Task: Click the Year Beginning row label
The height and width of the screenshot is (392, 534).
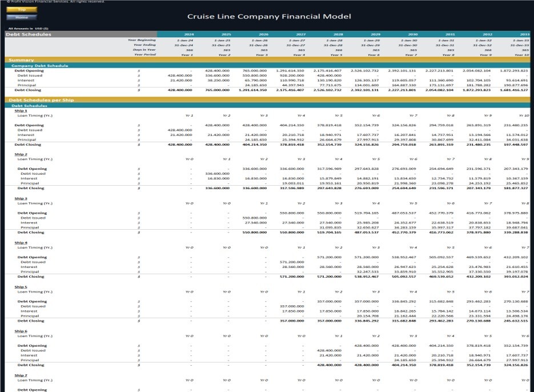Action: click(142, 40)
